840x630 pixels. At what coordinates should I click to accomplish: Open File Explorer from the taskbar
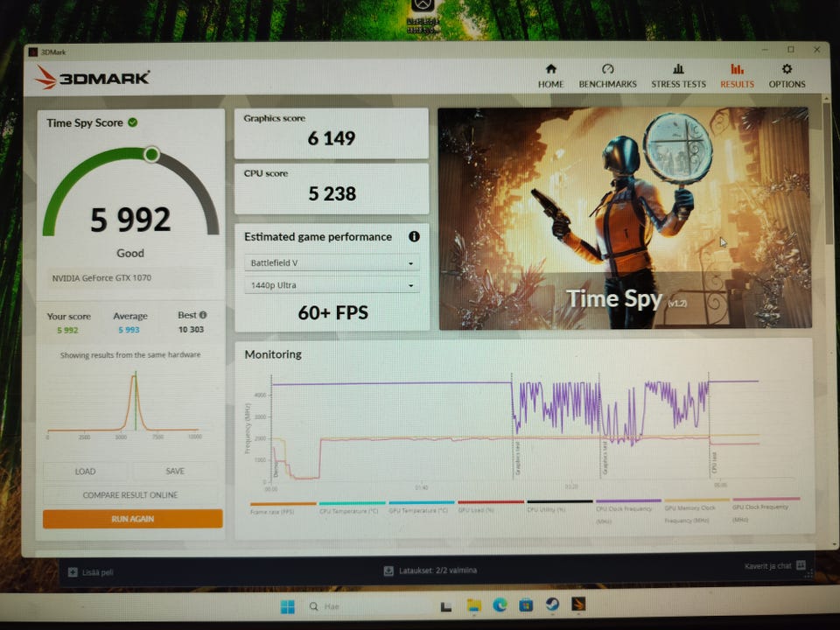[x=473, y=605]
